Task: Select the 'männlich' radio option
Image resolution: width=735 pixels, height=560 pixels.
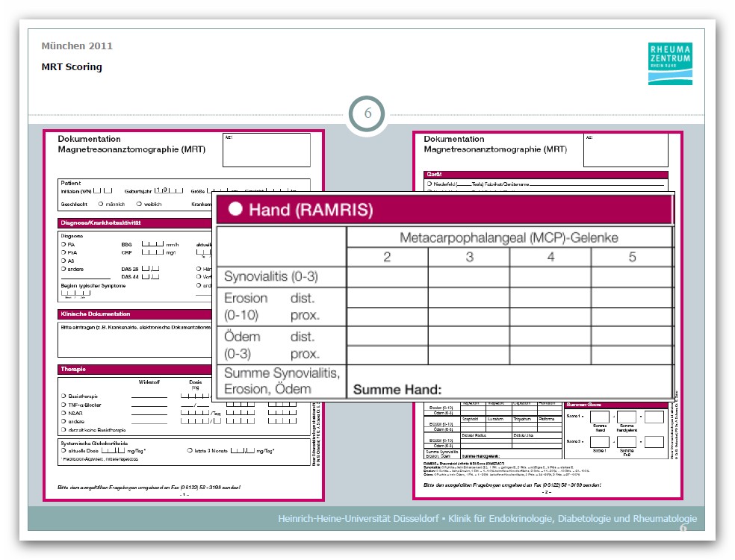Action: tap(101, 204)
